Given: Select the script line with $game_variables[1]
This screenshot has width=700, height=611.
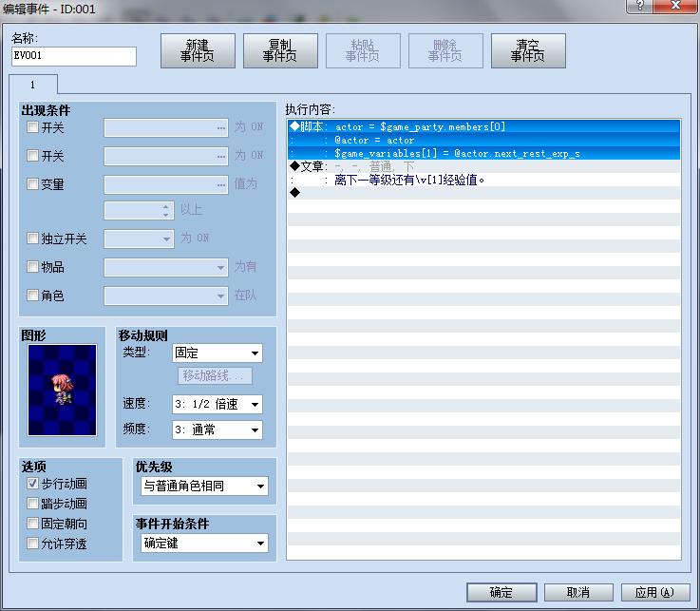Looking at the screenshot, I should tap(484, 154).
